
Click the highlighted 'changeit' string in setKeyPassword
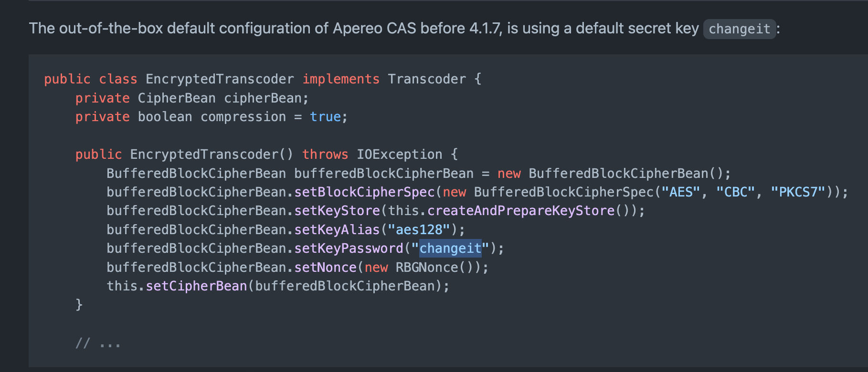450,248
